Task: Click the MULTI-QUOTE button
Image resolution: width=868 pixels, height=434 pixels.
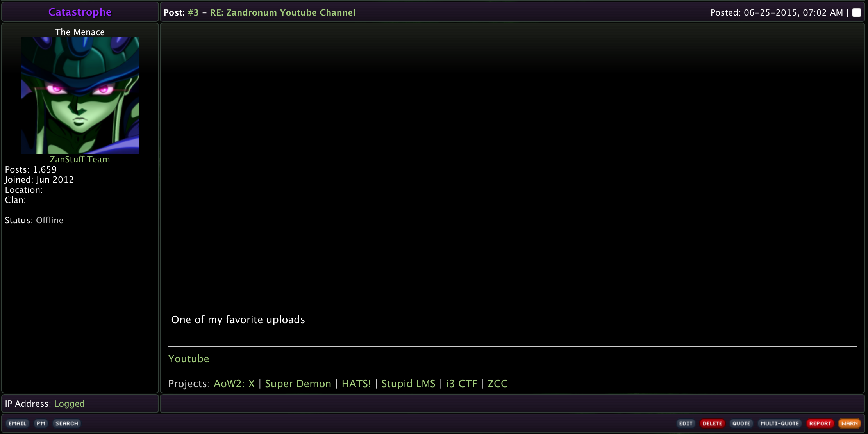Action: pyautogui.click(x=779, y=423)
